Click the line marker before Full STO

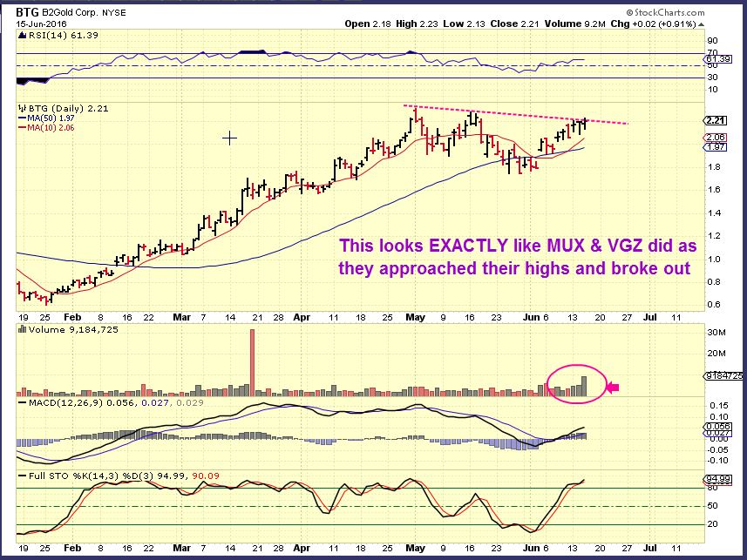click(x=22, y=476)
